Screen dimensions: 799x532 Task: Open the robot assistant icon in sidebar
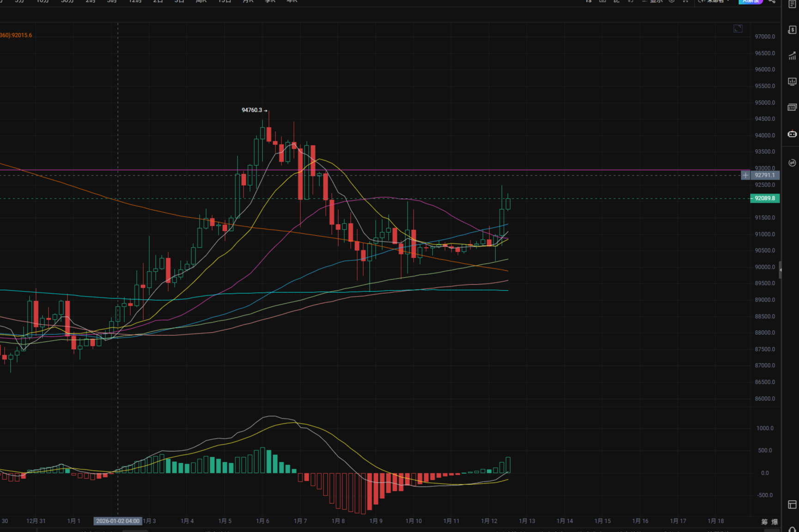pos(792,134)
